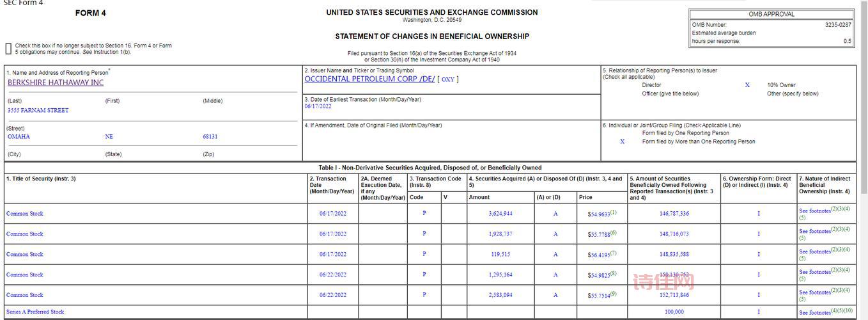Click the price $56.4195

pyautogui.click(x=598, y=255)
